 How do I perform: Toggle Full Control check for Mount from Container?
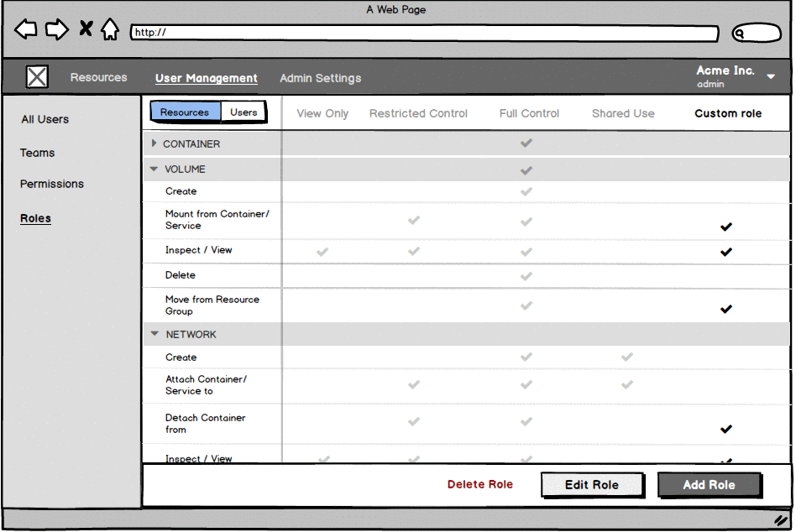click(526, 222)
